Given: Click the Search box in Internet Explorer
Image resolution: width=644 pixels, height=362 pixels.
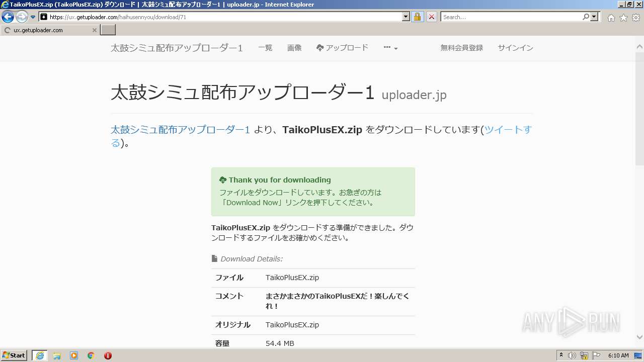Looking at the screenshot, I should (x=511, y=17).
